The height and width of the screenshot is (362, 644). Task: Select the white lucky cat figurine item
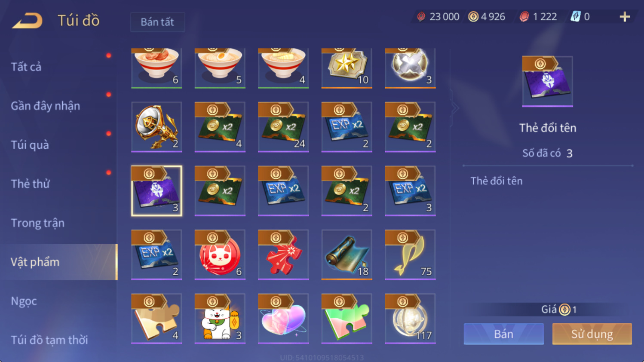[220, 319]
